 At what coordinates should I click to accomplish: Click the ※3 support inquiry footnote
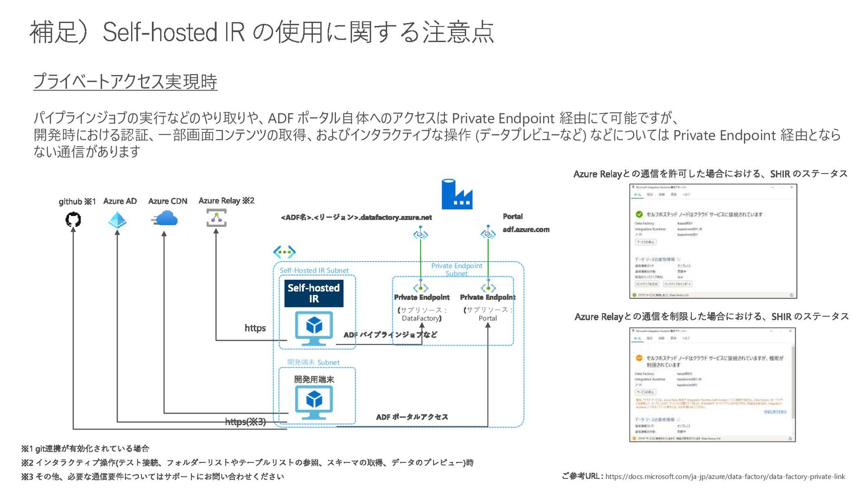pos(152,477)
